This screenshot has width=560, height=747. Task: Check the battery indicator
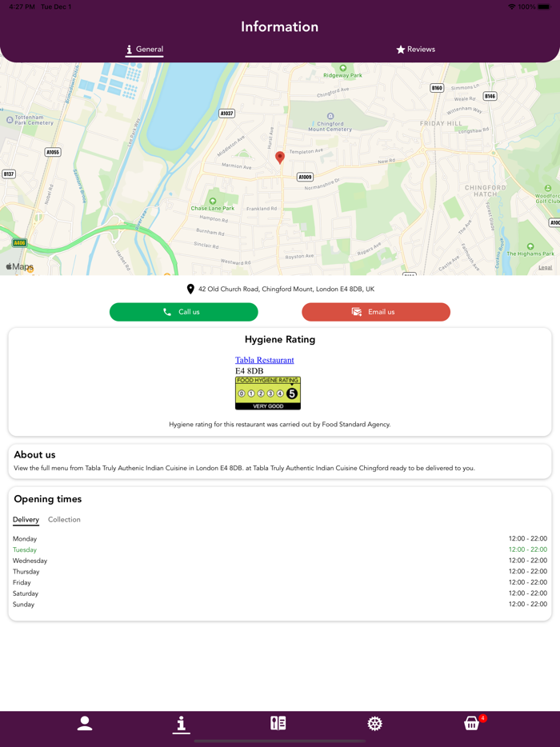(x=544, y=6)
